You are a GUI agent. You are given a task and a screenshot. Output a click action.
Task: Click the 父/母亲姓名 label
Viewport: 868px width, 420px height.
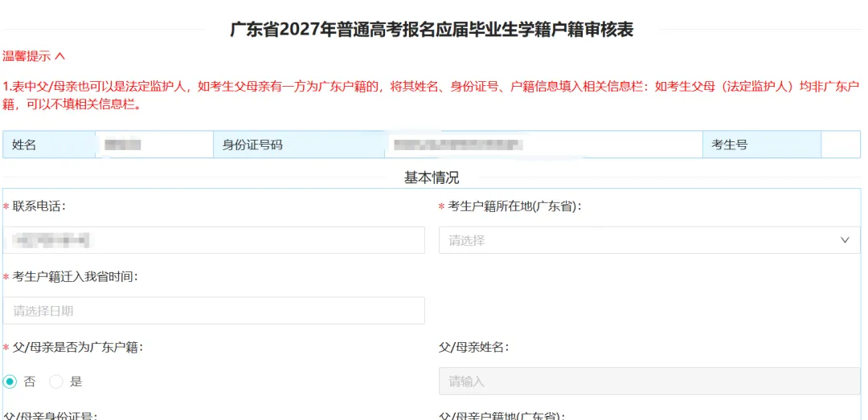[474, 348]
